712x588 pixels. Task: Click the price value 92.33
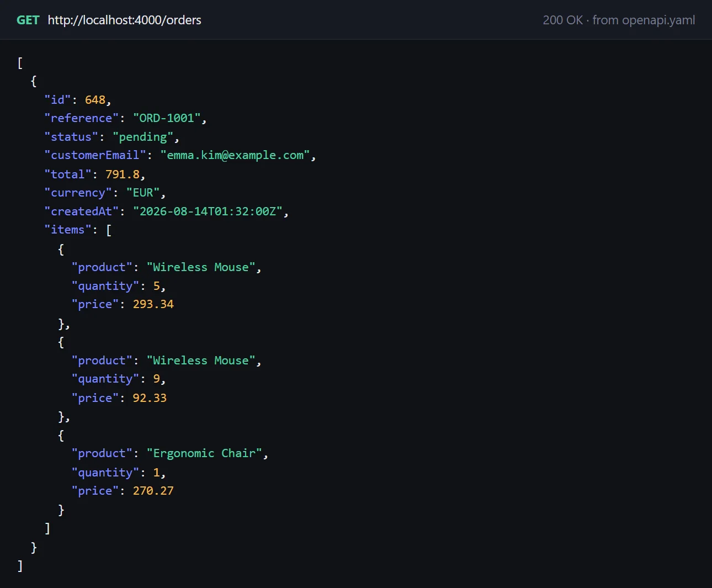coord(150,398)
